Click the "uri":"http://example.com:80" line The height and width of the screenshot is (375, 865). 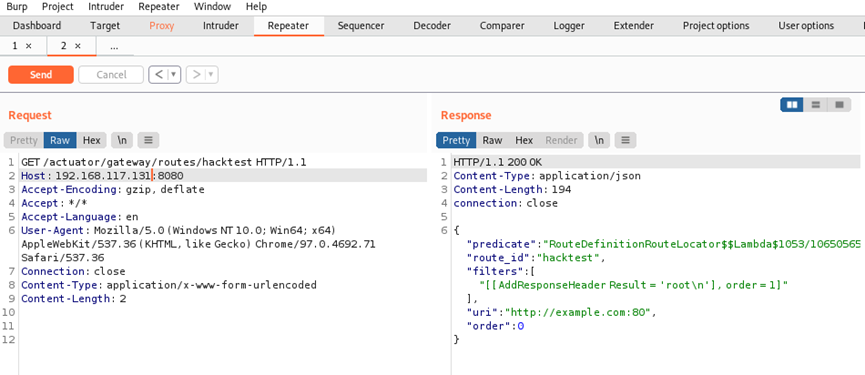[x=562, y=313]
